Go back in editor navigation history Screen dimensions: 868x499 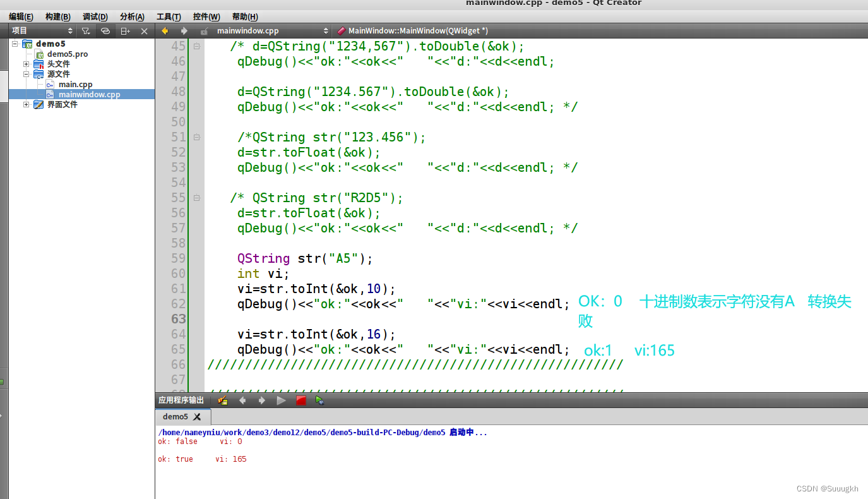tap(165, 30)
